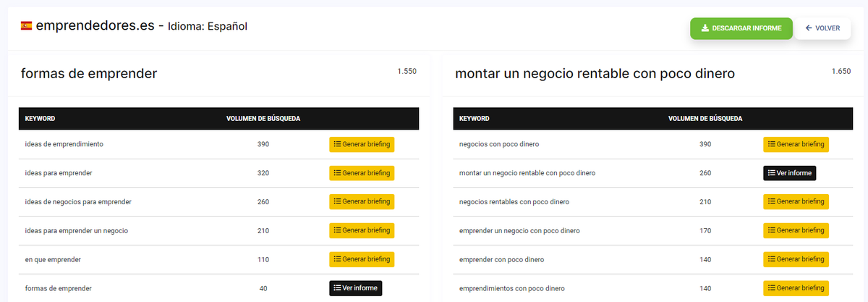
Task: Click the 'Idioma: Español' language label
Action: tap(208, 27)
